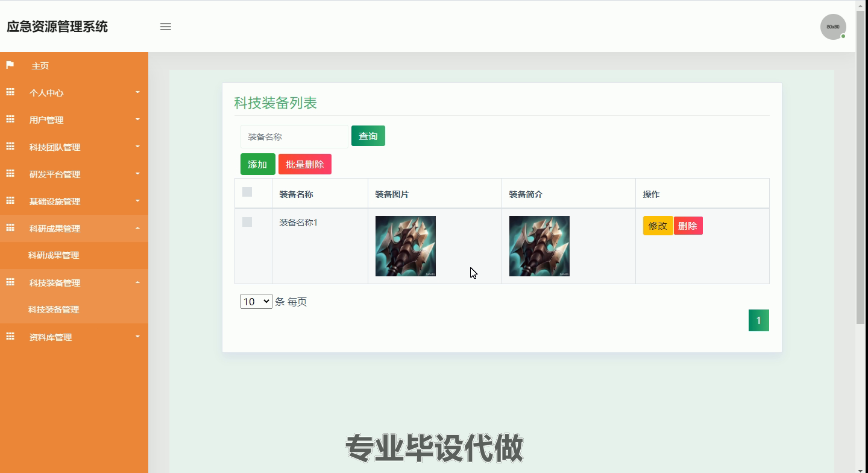This screenshot has width=868, height=473.
Task: Click the 操作 column header
Action: click(651, 194)
